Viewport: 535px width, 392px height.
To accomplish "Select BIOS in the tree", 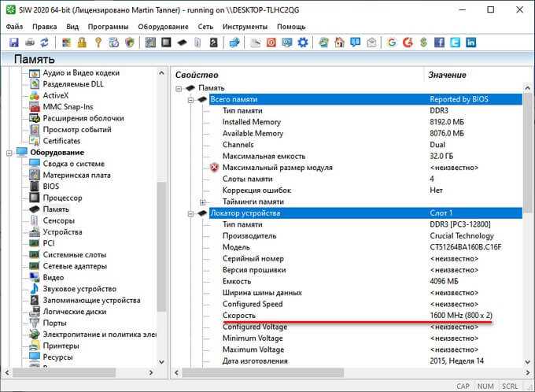I will click(51, 187).
